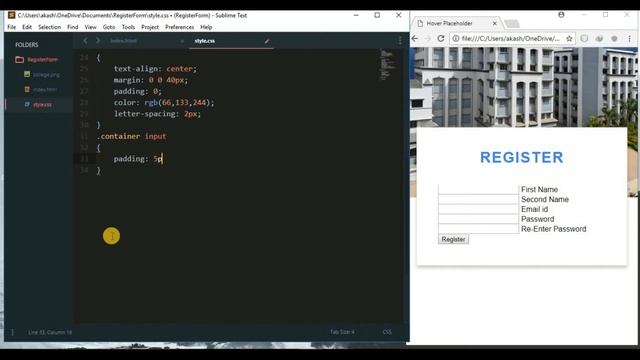The height and width of the screenshot is (360, 640).
Task: Click the Re-Enter Password input field
Action: pyautogui.click(x=478, y=229)
